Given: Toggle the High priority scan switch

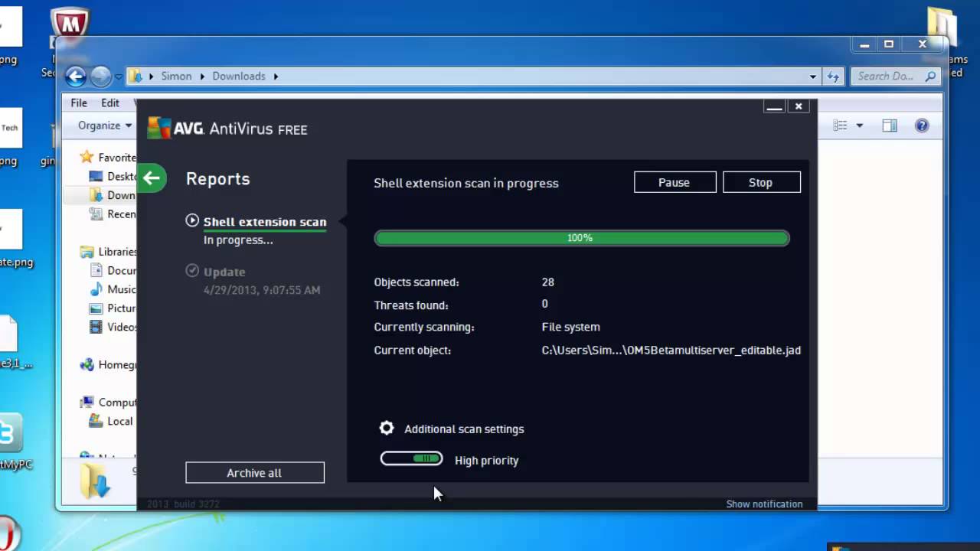Looking at the screenshot, I should click(412, 458).
